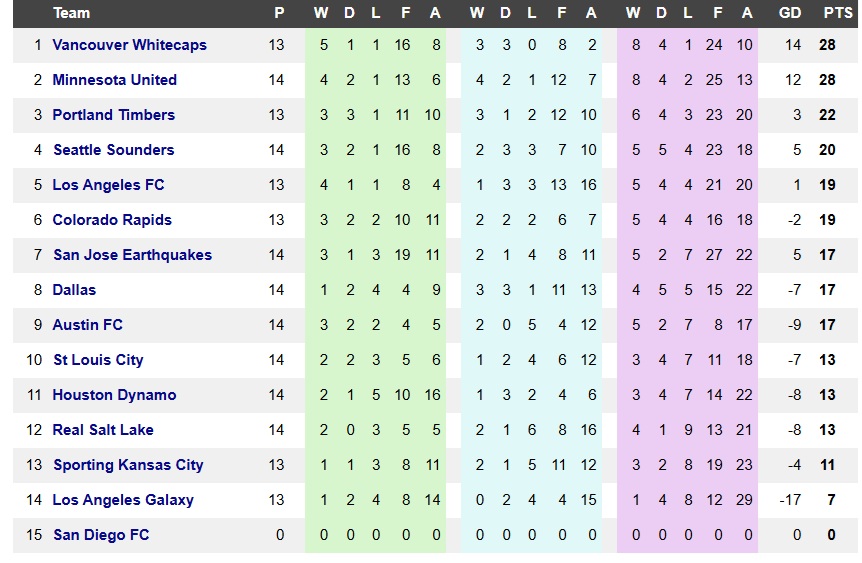Screen dimensions: 862x563
Task: Click the Team column header
Action: pyautogui.click(x=71, y=13)
